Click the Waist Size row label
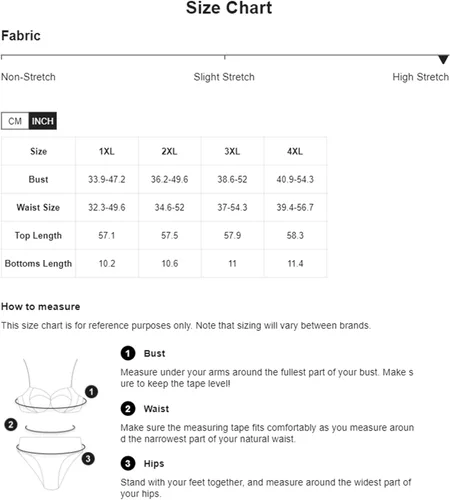This screenshot has width=450, height=500. [38, 207]
